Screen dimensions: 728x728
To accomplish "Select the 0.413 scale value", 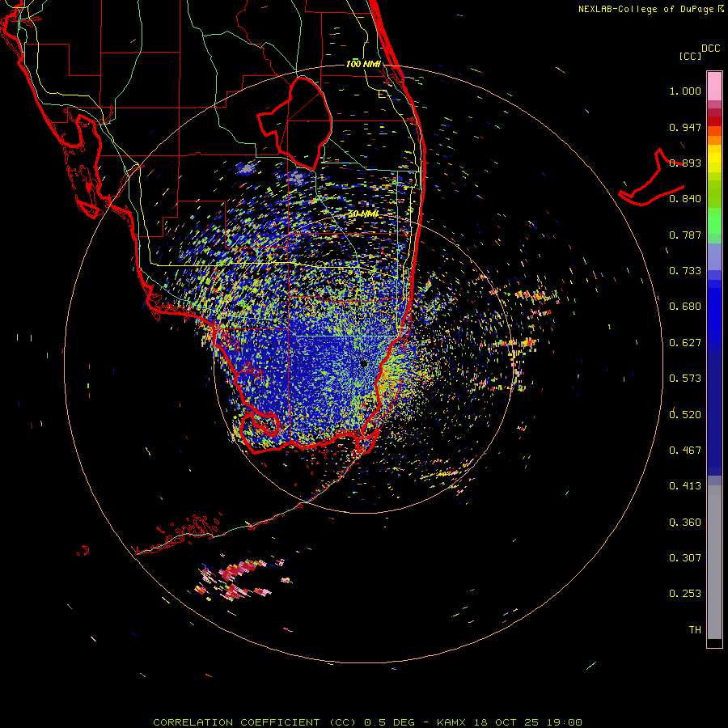I will coord(685,486).
